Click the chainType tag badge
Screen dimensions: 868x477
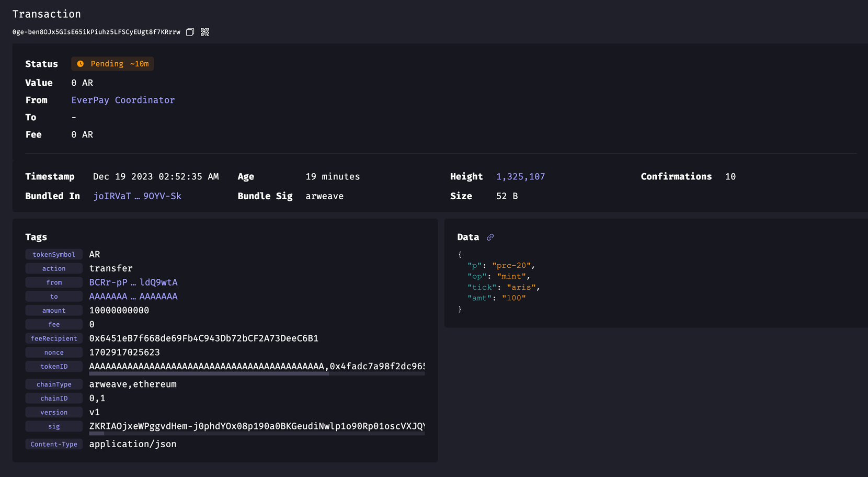[x=53, y=384]
